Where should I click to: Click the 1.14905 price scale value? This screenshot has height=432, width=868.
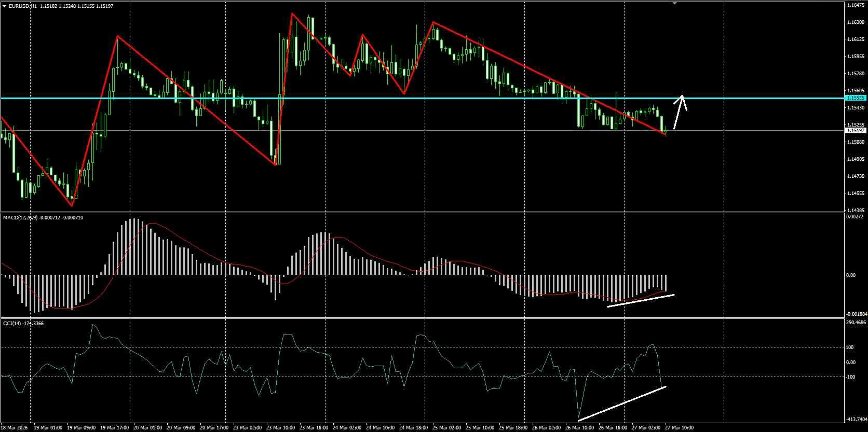click(857, 159)
